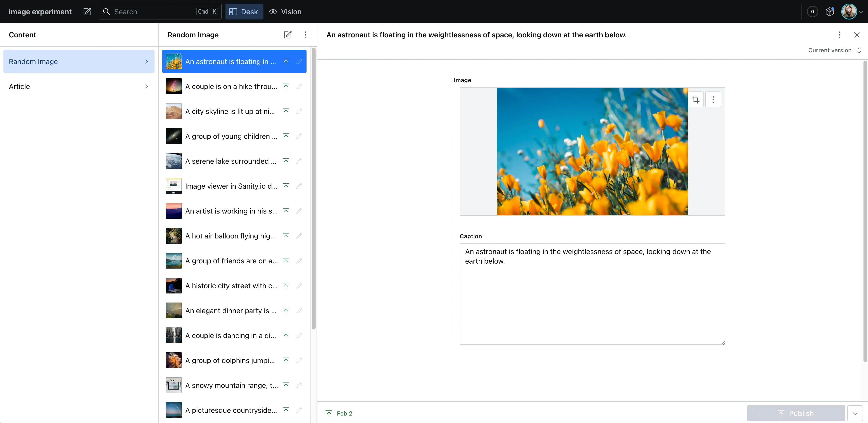Click the Publish button
Image resolution: width=868 pixels, height=423 pixels.
pyautogui.click(x=796, y=413)
